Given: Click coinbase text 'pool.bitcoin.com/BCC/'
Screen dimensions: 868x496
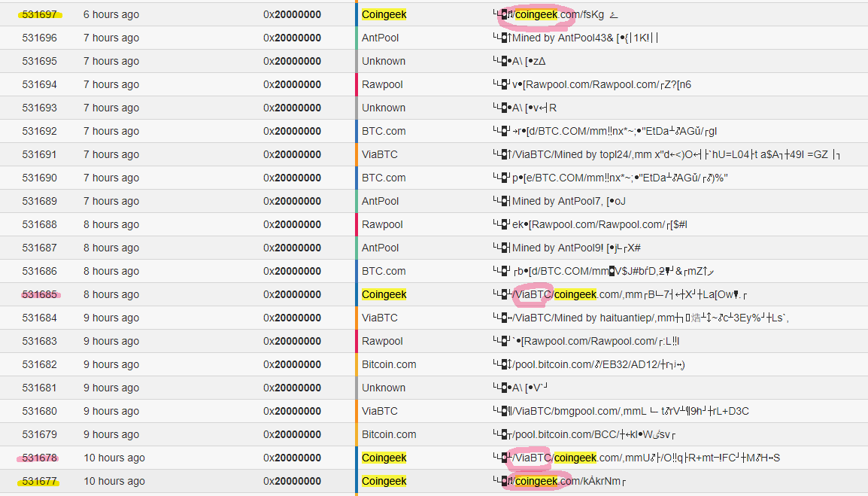Looking at the screenshot, I should pyautogui.click(x=567, y=434).
